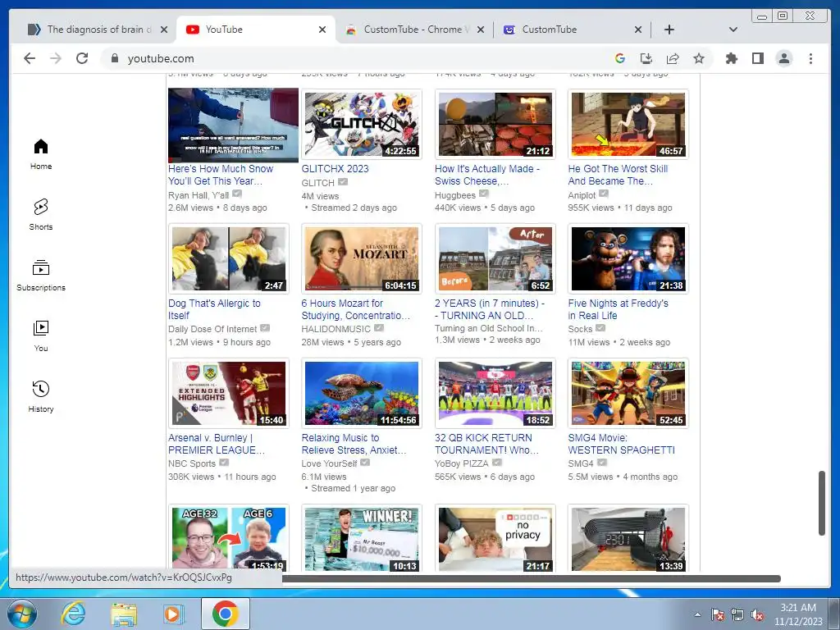Open 'How It's Actually Made' video title
Image resolution: width=840 pixels, height=630 pixels.
coord(487,175)
